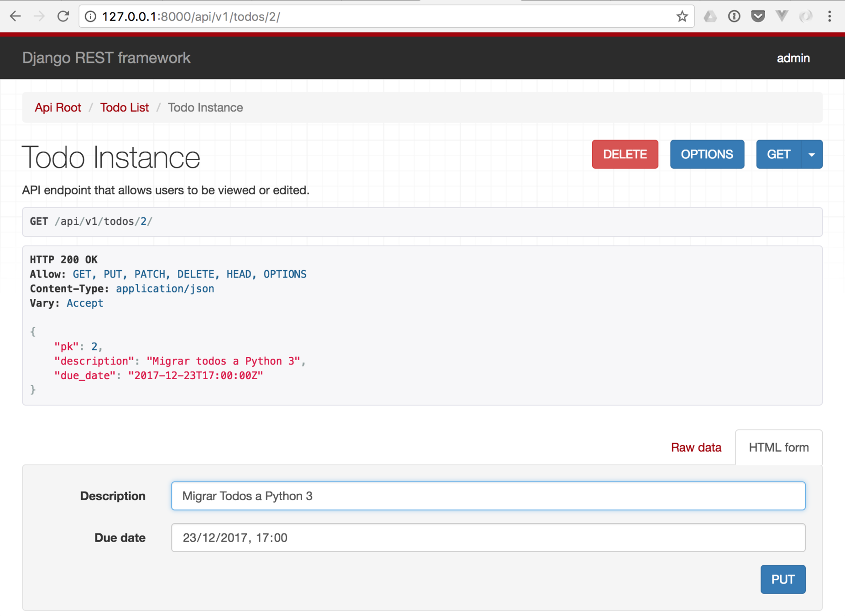Click the Vary: Accept header line

click(x=67, y=303)
